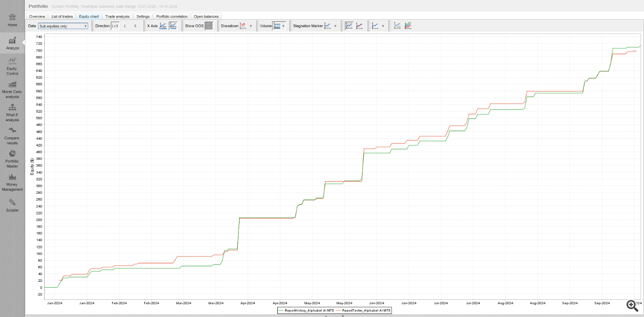Expand the Stagnation Marker dropdown arrow
Screen dimensions: 644x317
click(335, 26)
